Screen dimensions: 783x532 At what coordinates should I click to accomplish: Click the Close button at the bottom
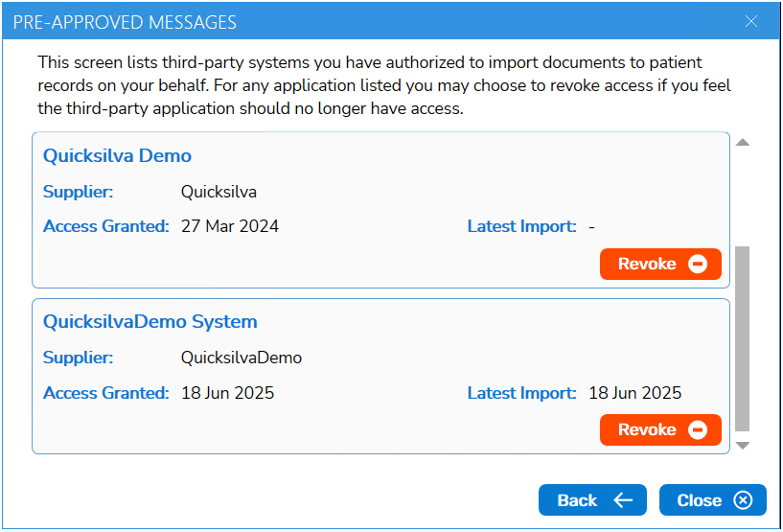tap(713, 500)
